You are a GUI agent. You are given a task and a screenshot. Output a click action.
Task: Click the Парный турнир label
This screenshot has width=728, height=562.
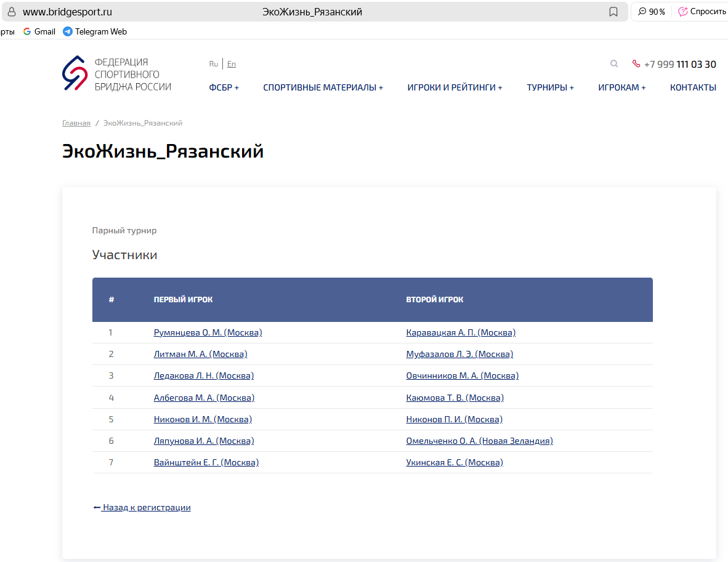point(124,231)
